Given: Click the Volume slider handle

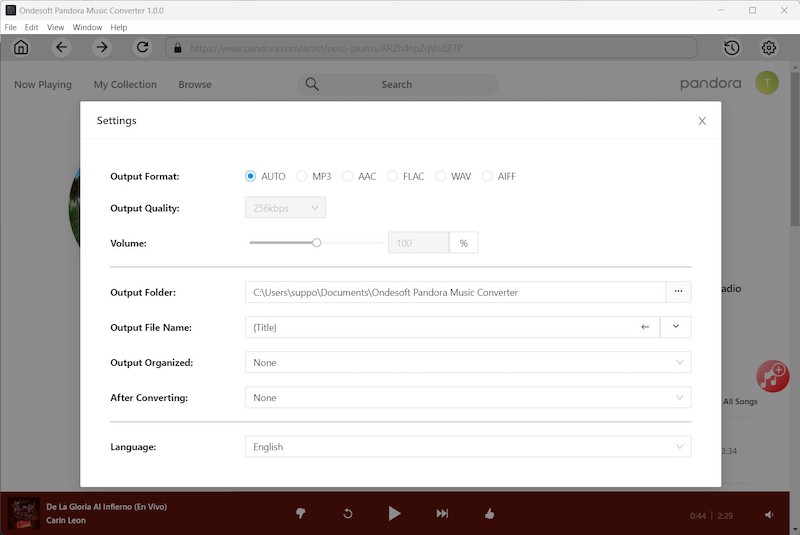Looking at the screenshot, I should point(316,243).
